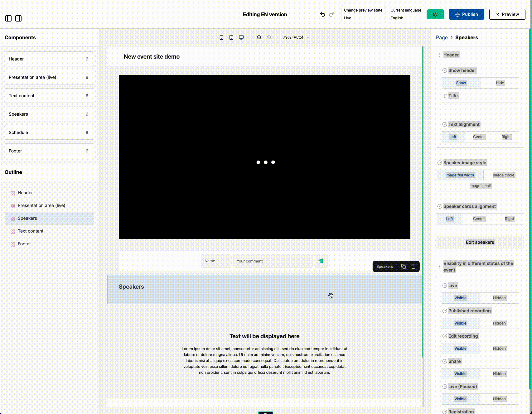Image resolution: width=532 pixels, height=414 pixels.
Task: Hide the header using the Hide option
Action: click(500, 83)
